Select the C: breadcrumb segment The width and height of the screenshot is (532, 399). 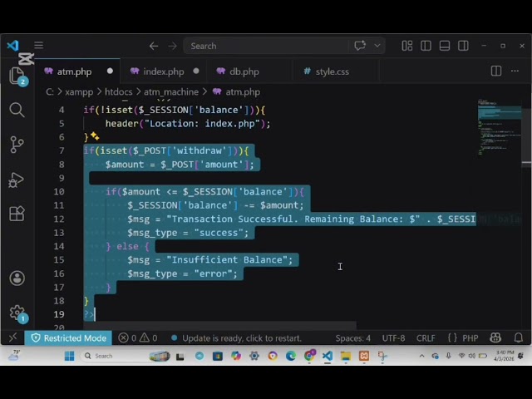(50, 92)
